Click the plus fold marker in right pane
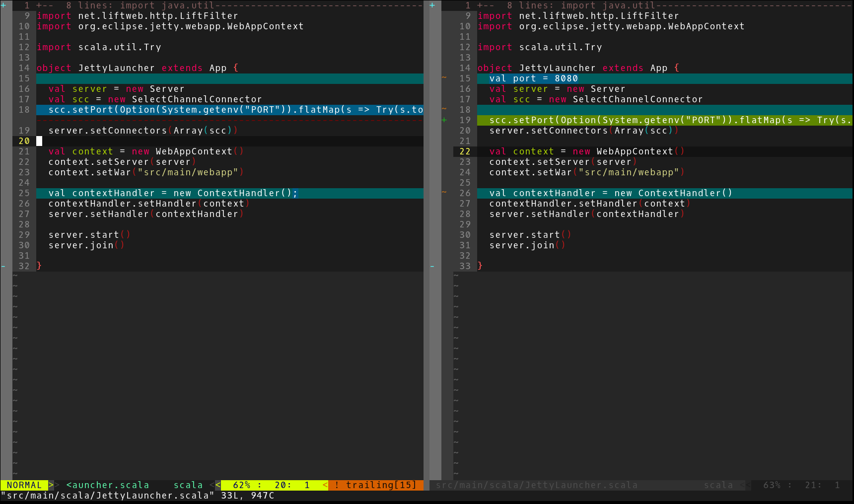This screenshot has height=504, width=854. pyautogui.click(x=432, y=5)
